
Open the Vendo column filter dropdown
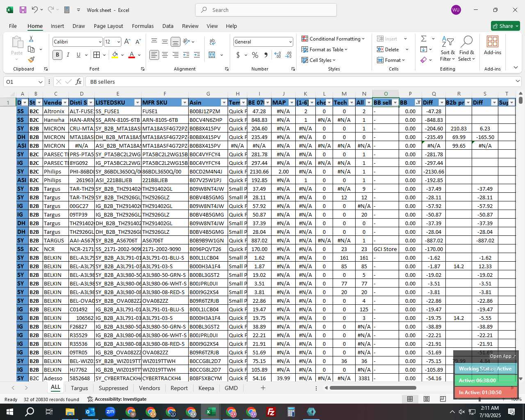coord(65,103)
